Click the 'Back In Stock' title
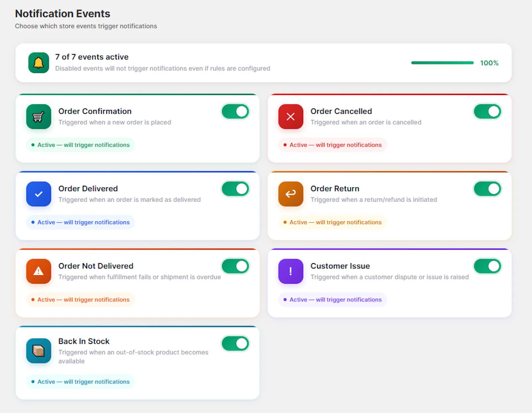 (84, 341)
